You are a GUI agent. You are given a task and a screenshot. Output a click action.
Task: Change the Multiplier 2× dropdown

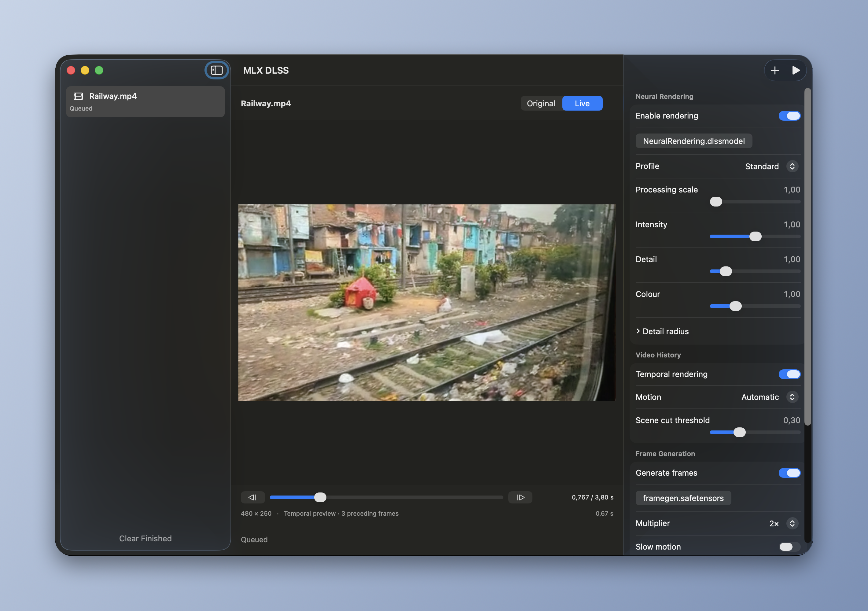tap(784, 523)
